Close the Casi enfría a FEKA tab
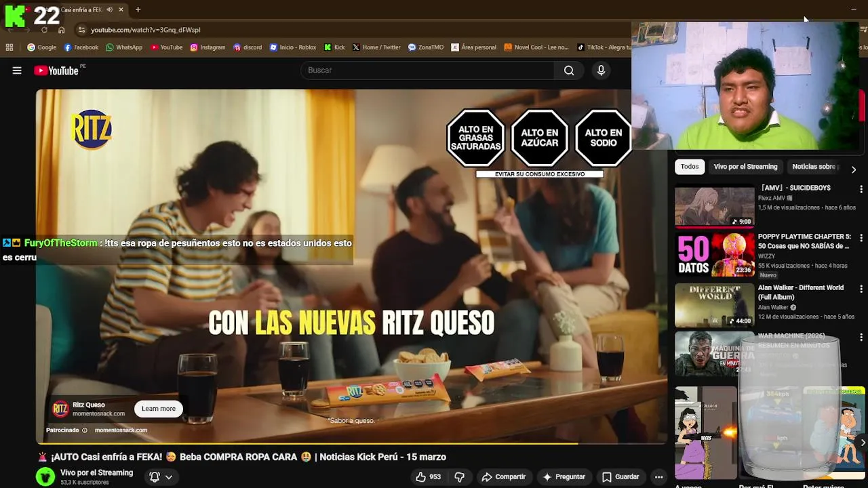This screenshot has height=488, width=868. click(x=121, y=9)
